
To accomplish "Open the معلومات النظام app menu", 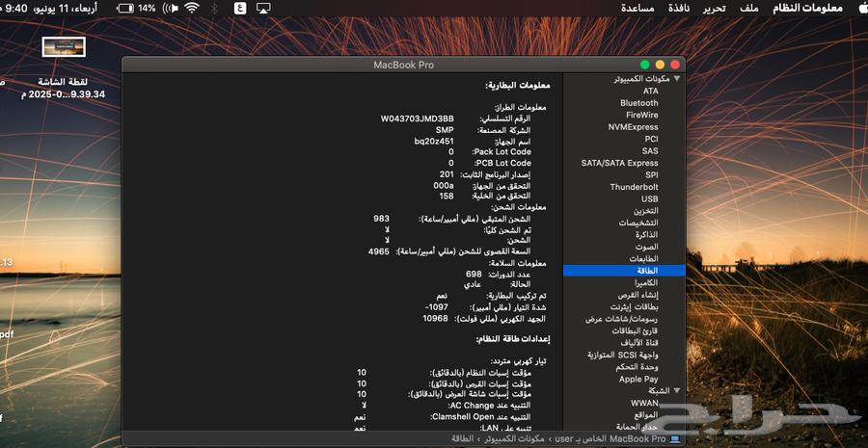I will 807,9.
